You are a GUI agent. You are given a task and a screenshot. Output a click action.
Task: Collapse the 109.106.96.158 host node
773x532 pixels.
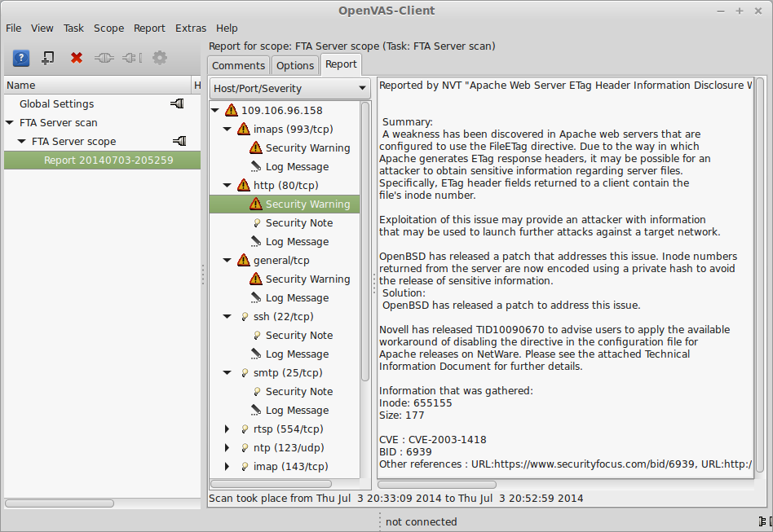click(215, 110)
